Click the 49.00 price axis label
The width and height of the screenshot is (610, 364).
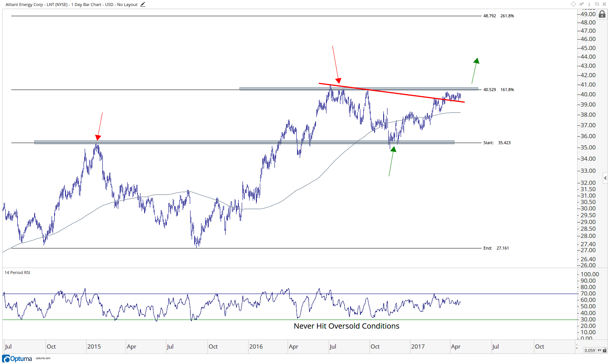click(588, 14)
